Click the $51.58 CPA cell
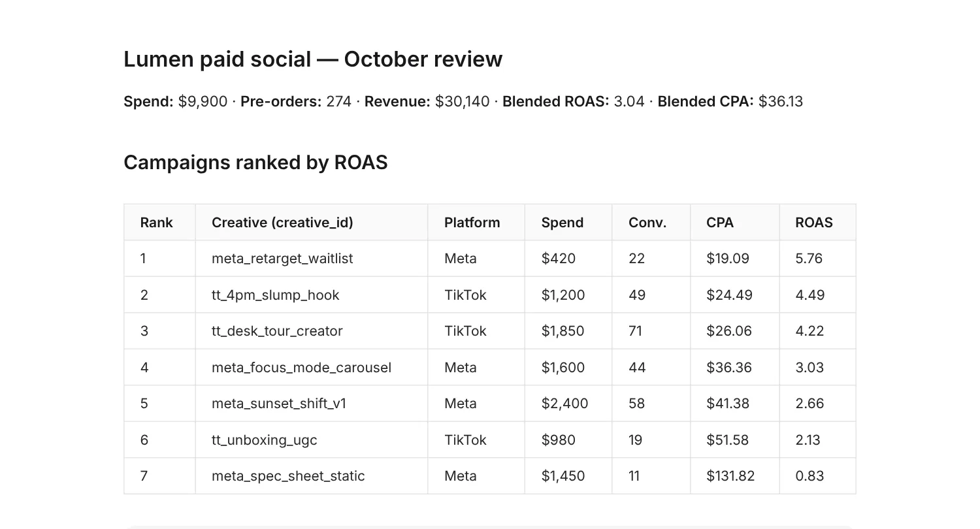 pyautogui.click(x=735, y=440)
